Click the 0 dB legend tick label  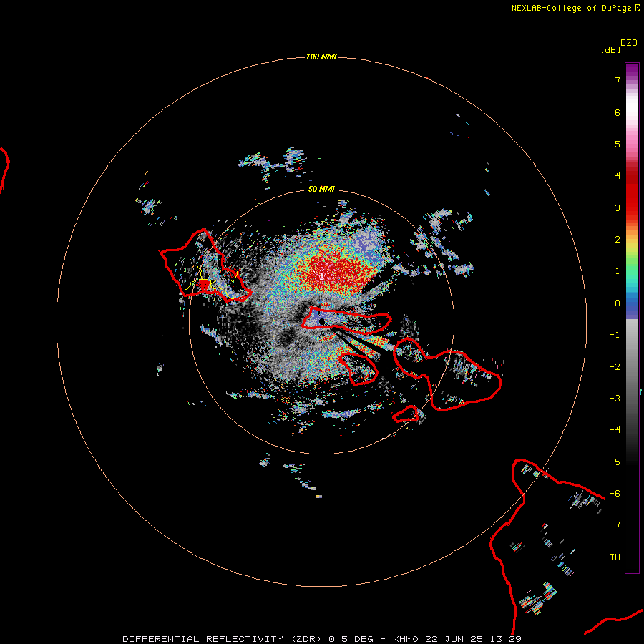(618, 303)
